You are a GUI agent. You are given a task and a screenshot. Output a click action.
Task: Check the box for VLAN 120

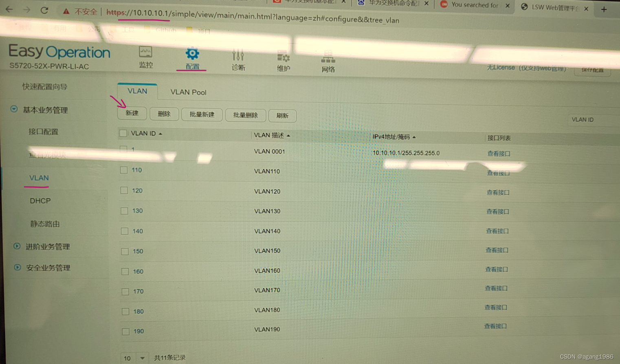tap(124, 190)
